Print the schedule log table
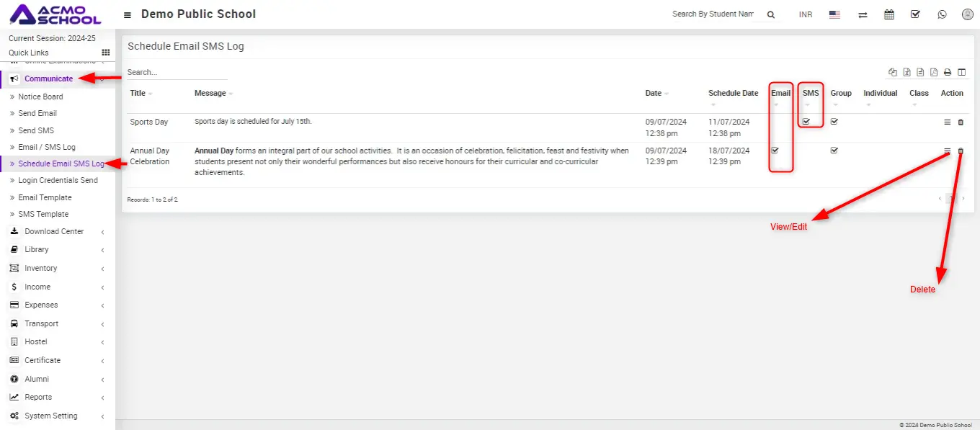Image resolution: width=980 pixels, height=430 pixels. tap(948, 72)
